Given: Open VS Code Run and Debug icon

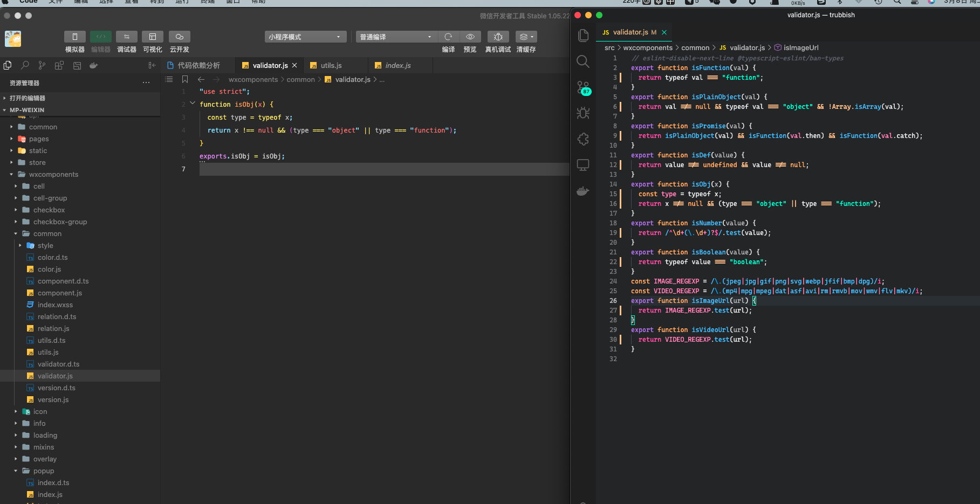Looking at the screenshot, I should tap(583, 113).
